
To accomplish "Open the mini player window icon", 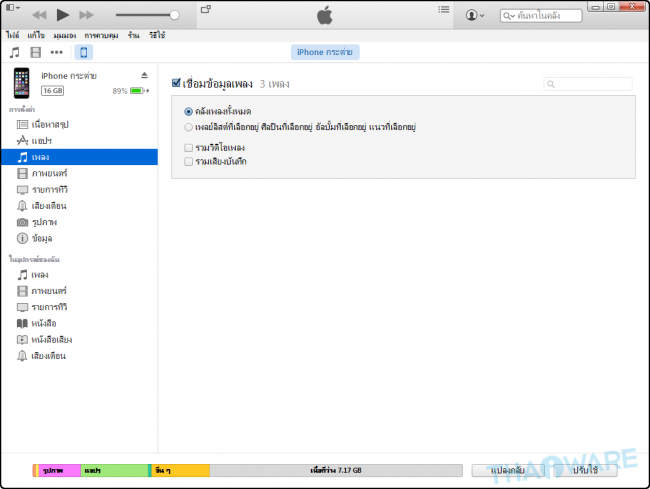I will [x=206, y=9].
